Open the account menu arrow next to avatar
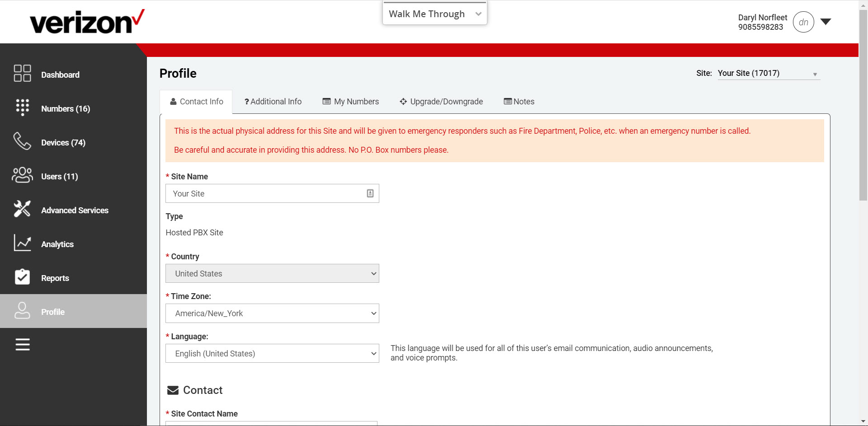 tap(826, 22)
